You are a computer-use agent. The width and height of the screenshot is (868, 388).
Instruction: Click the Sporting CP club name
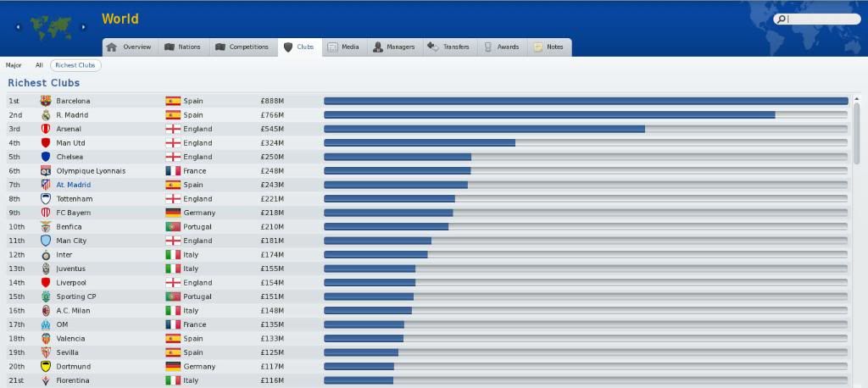coord(75,297)
